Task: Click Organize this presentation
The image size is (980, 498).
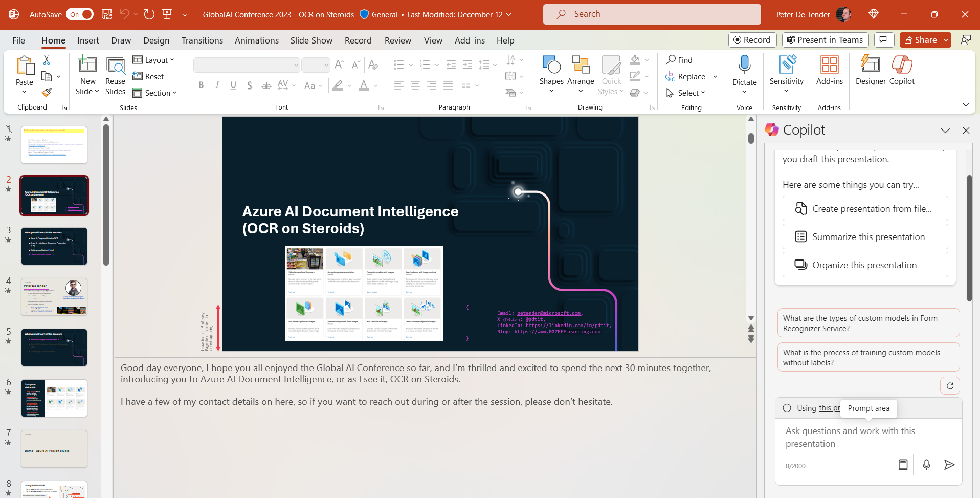Action: (x=865, y=265)
